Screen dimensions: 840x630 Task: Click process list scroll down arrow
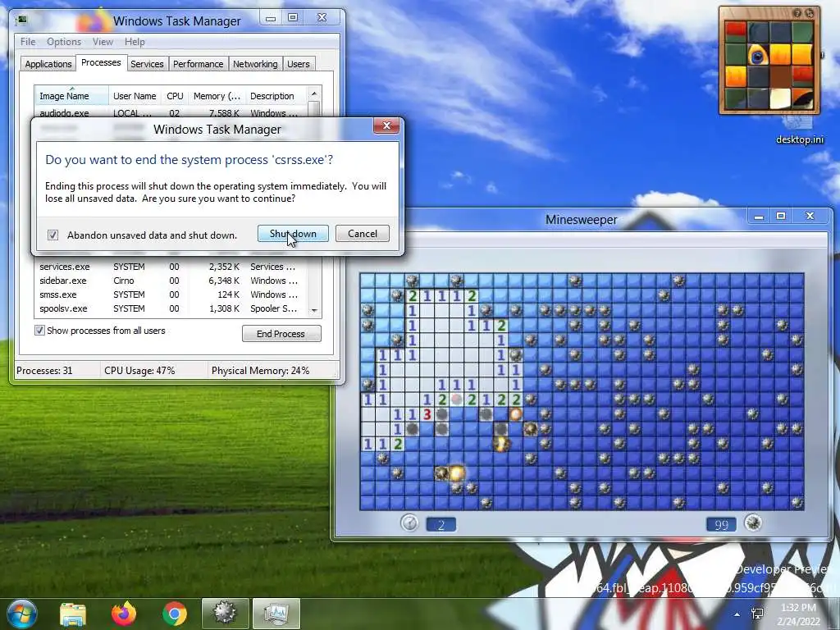[314, 310]
